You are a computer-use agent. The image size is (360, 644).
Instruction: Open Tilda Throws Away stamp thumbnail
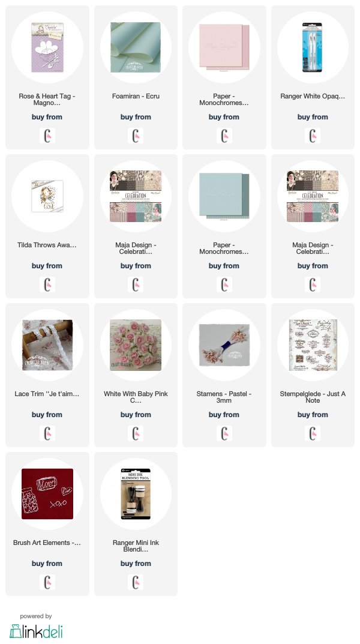coord(47,196)
